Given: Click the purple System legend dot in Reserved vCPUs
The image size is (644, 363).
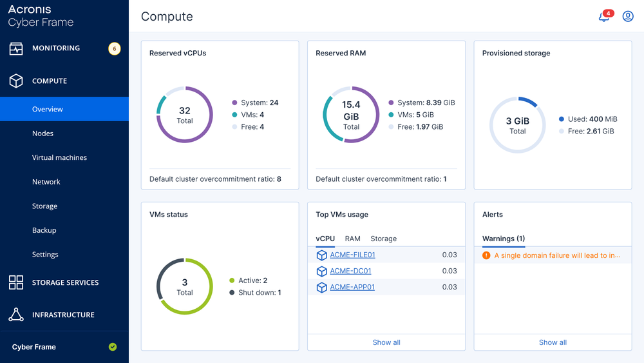Looking at the screenshot, I should 234,103.
